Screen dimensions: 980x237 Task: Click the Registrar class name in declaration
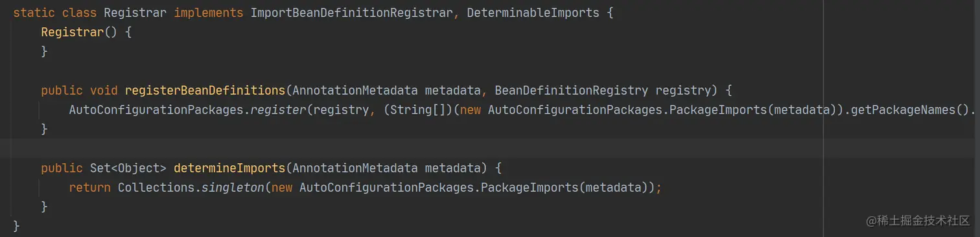tap(140, 12)
